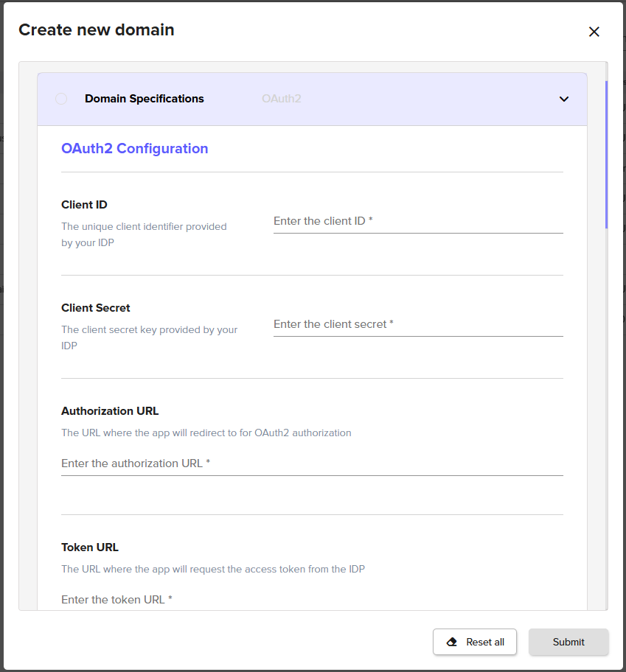This screenshot has height=672, width=626.
Task: Click the Client Secret bold label
Action: pos(96,308)
